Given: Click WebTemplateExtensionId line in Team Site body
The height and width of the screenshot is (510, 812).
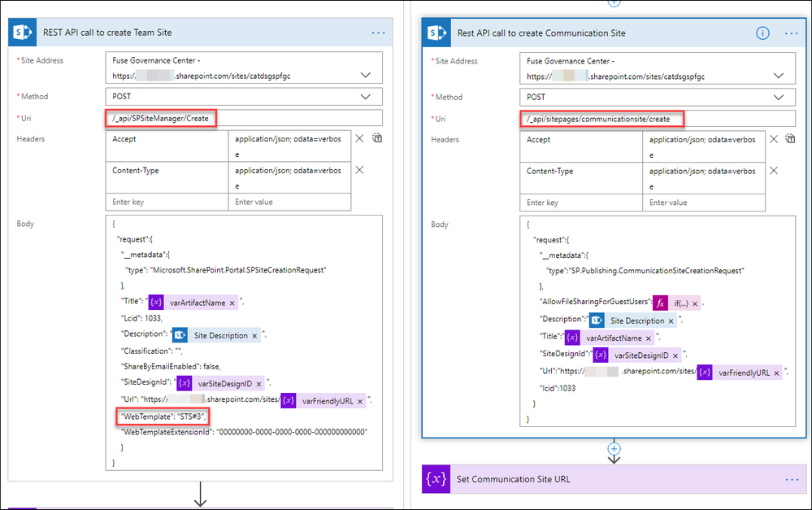Looking at the screenshot, I should point(244,432).
